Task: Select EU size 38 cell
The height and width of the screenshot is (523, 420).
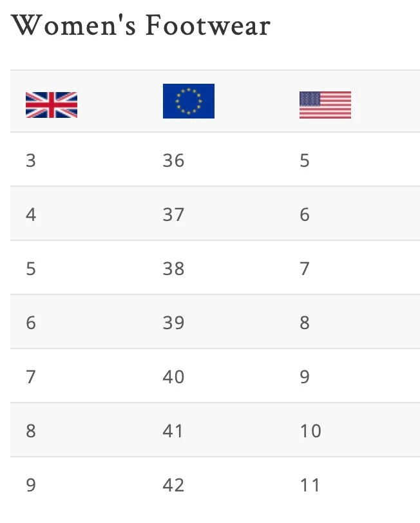Action: [174, 269]
